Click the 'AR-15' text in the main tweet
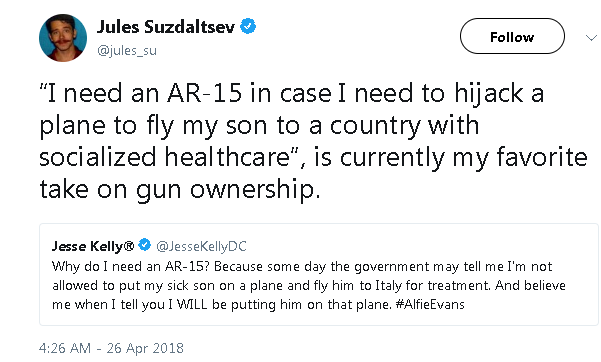Image resolution: width=601 pixels, height=362 pixels. pyautogui.click(x=204, y=93)
